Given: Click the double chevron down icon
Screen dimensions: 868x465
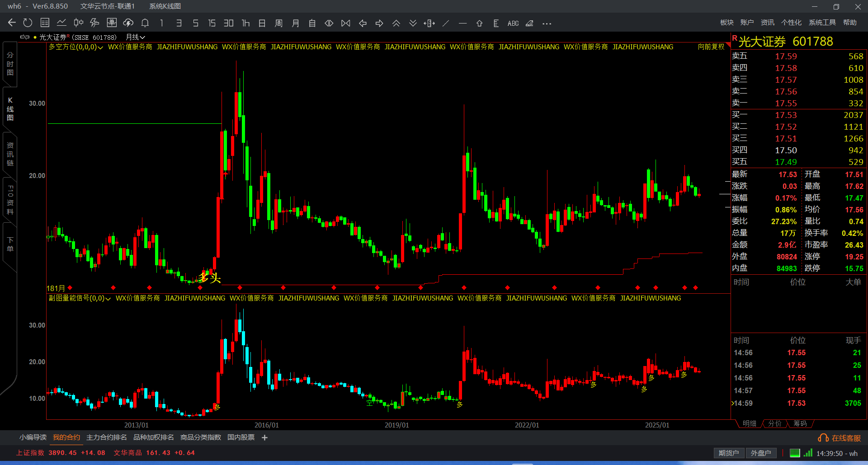Looking at the screenshot, I should click(413, 23).
